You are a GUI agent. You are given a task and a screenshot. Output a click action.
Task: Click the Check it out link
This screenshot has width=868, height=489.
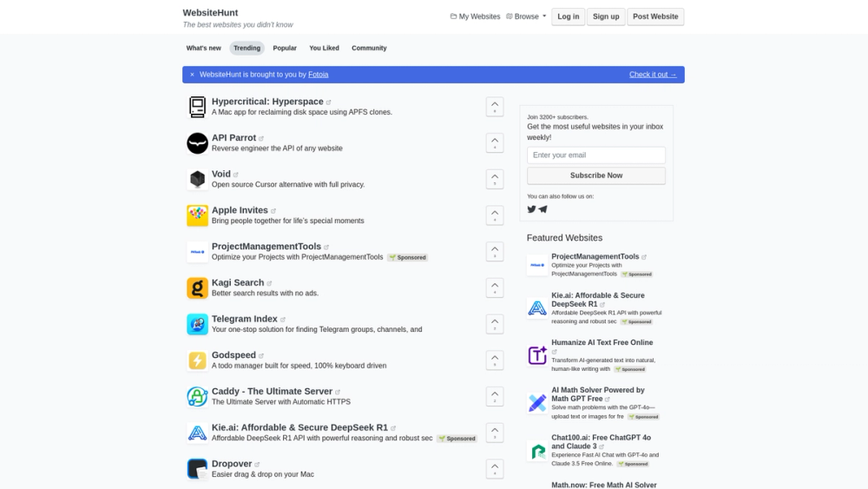point(653,75)
